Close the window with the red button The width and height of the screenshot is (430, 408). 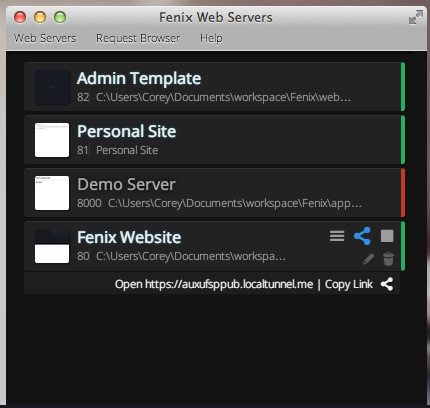coord(20,17)
